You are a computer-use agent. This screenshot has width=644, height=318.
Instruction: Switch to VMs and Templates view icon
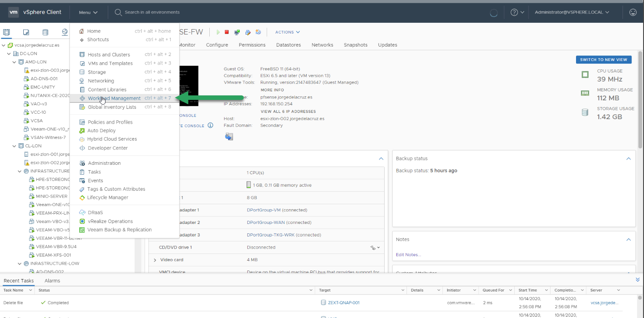26,32
